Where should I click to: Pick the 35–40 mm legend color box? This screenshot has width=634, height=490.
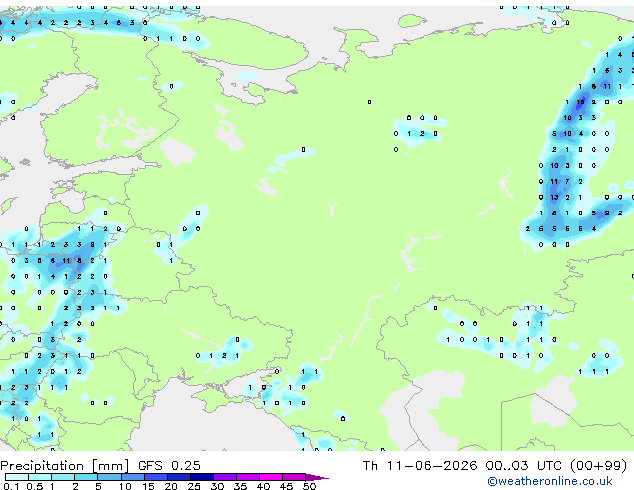(247, 477)
